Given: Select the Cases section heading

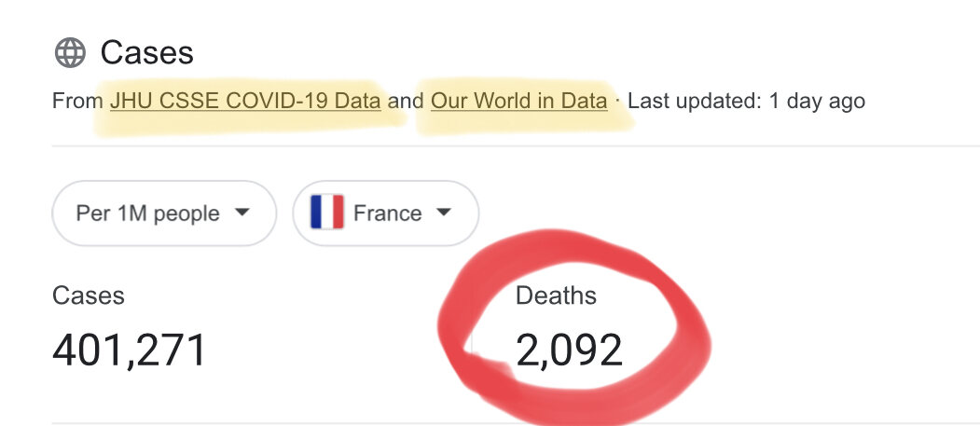Looking at the screenshot, I should pyautogui.click(x=147, y=52).
